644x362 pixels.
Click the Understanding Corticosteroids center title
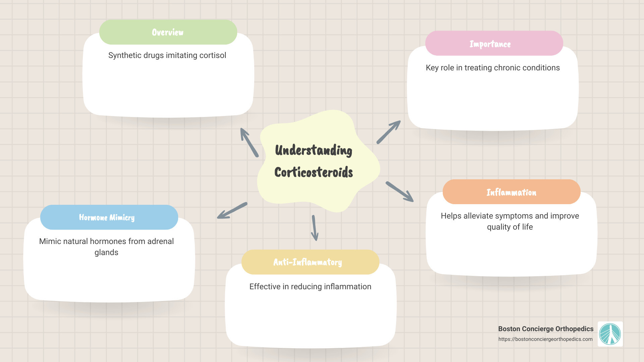click(314, 161)
